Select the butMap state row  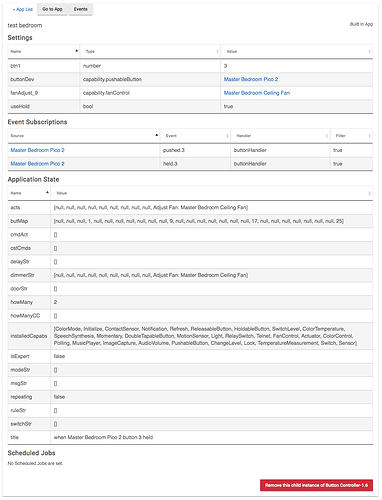point(190,221)
